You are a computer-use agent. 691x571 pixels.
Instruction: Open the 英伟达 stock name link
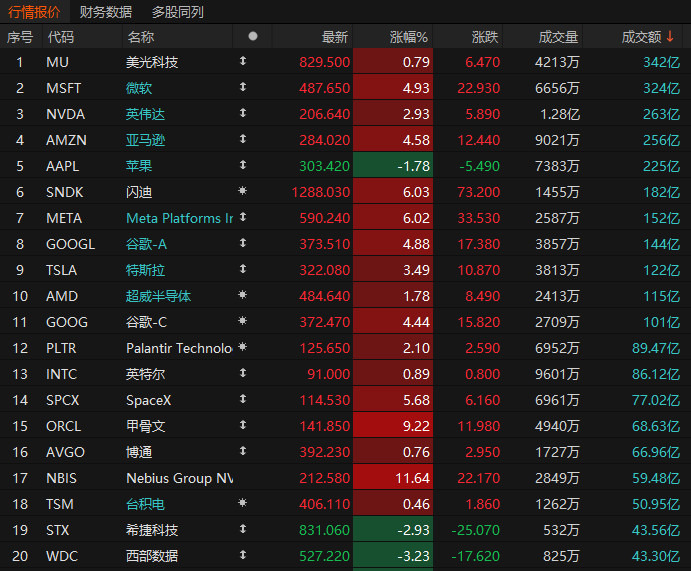click(x=145, y=114)
